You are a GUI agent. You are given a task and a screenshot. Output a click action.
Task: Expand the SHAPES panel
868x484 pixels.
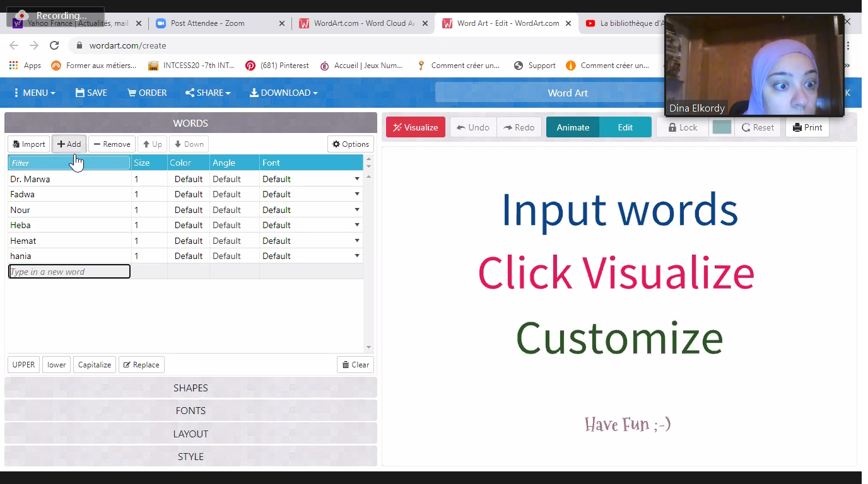coord(191,388)
